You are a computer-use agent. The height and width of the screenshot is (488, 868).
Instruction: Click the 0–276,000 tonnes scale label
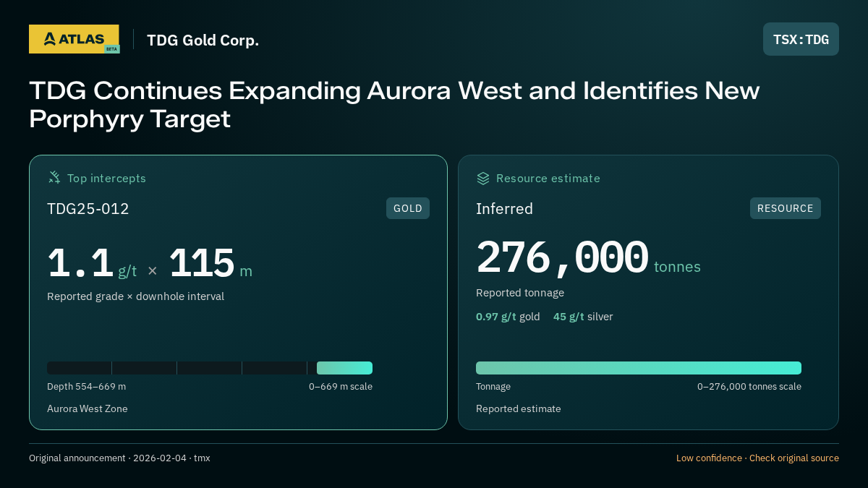(749, 387)
